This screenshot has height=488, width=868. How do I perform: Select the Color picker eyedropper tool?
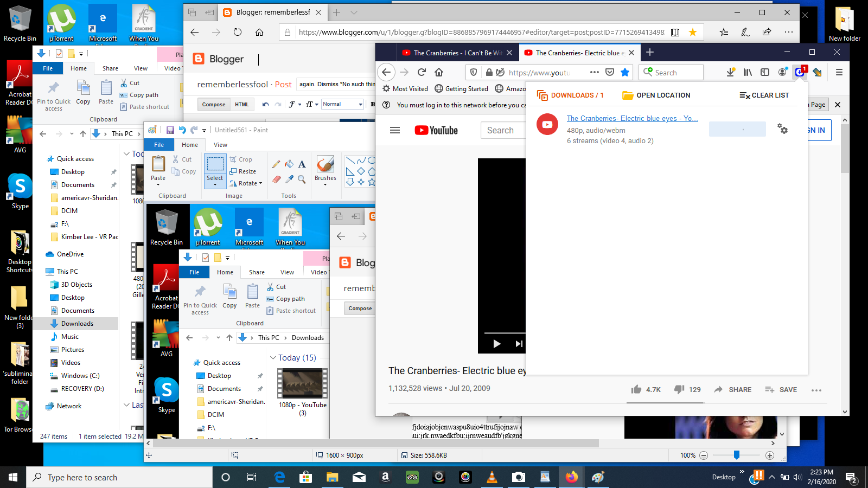pyautogui.click(x=289, y=179)
